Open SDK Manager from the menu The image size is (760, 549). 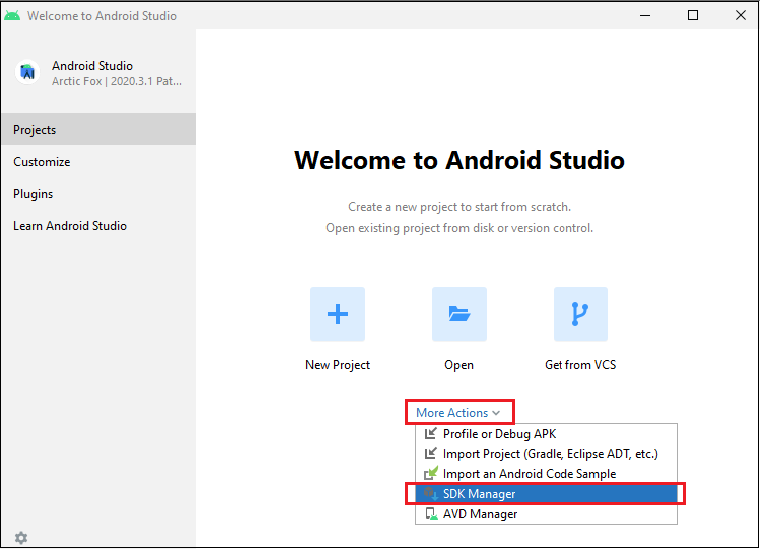[x=546, y=494]
